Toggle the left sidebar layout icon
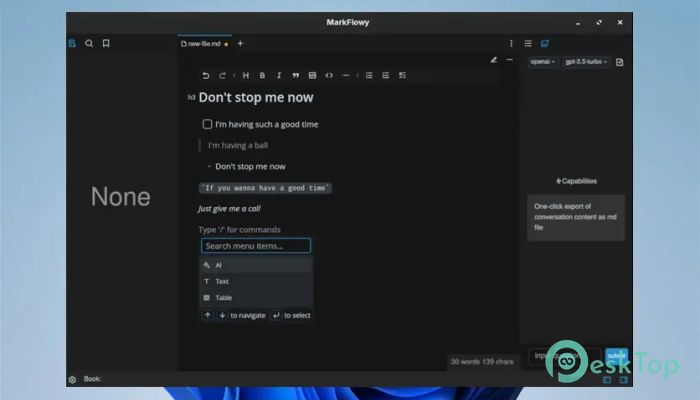The width and height of the screenshot is (700, 400). point(607,380)
